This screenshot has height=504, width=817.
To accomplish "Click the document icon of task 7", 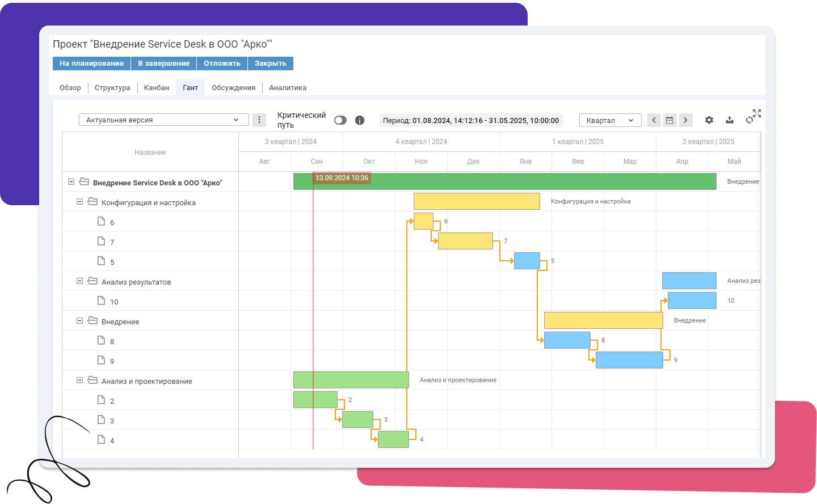I will coord(101,241).
